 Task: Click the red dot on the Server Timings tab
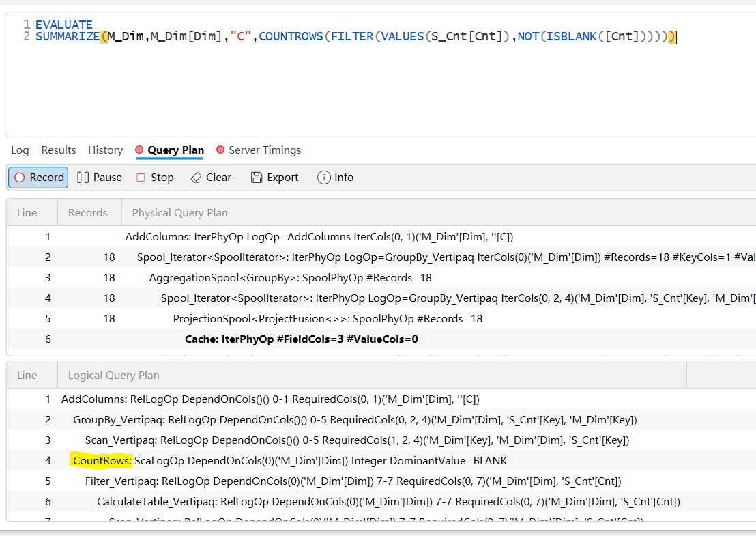click(220, 150)
